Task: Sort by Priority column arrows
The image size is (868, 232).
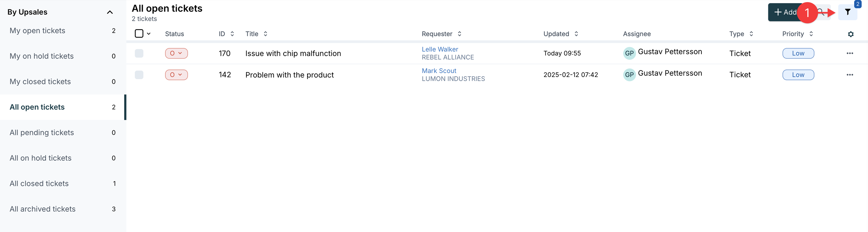Action: pos(811,34)
